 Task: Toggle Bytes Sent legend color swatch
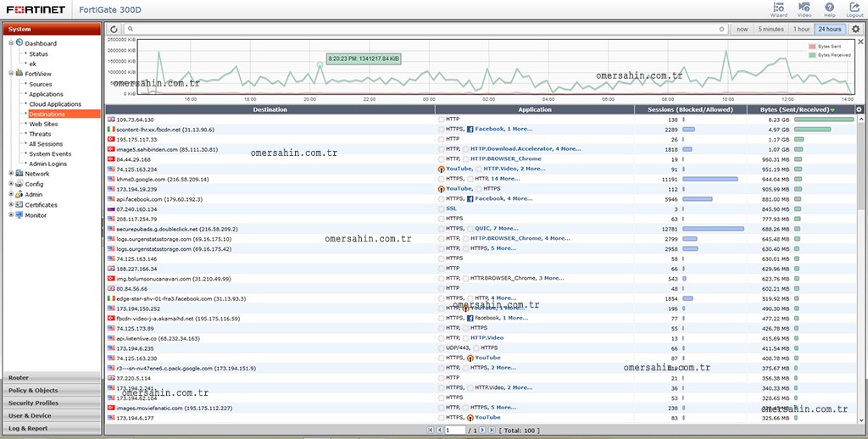[x=812, y=47]
